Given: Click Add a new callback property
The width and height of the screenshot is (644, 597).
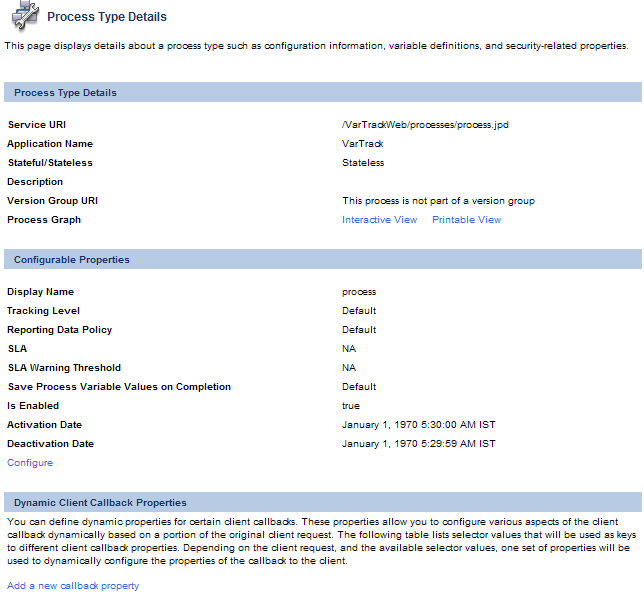Looking at the screenshot, I should (73, 586).
